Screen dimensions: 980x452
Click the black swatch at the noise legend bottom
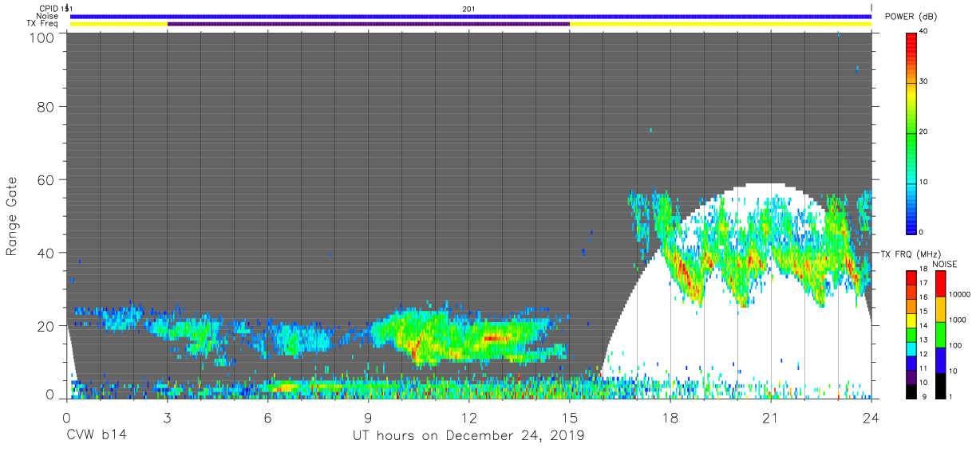(x=939, y=385)
